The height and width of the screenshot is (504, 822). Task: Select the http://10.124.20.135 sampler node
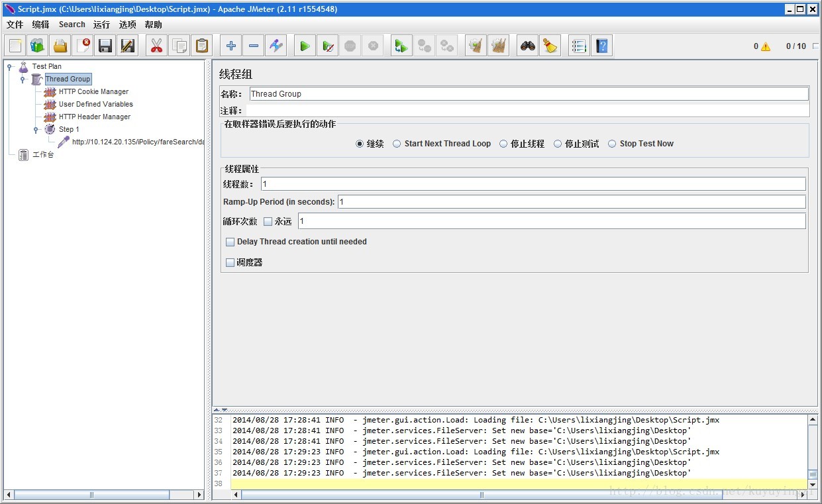coord(138,142)
